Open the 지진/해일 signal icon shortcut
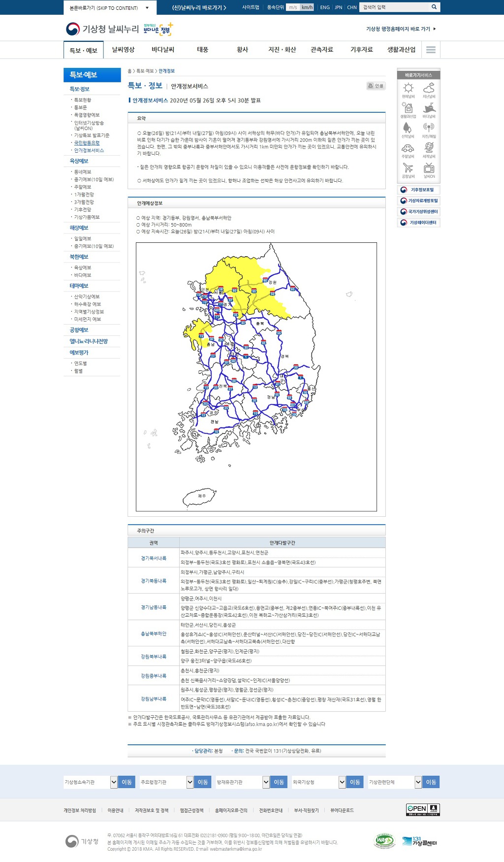The height and width of the screenshot is (862, 504). tap(429, 130)
